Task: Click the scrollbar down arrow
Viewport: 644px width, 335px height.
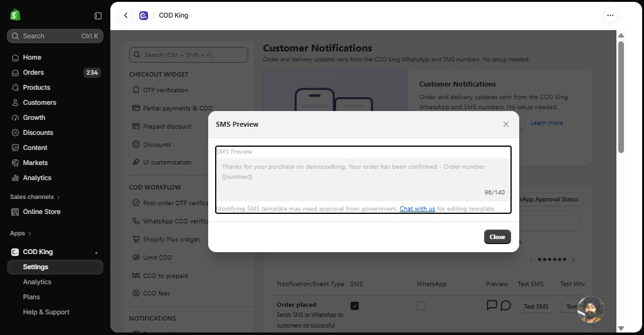Action: click(x=621, y=328)
